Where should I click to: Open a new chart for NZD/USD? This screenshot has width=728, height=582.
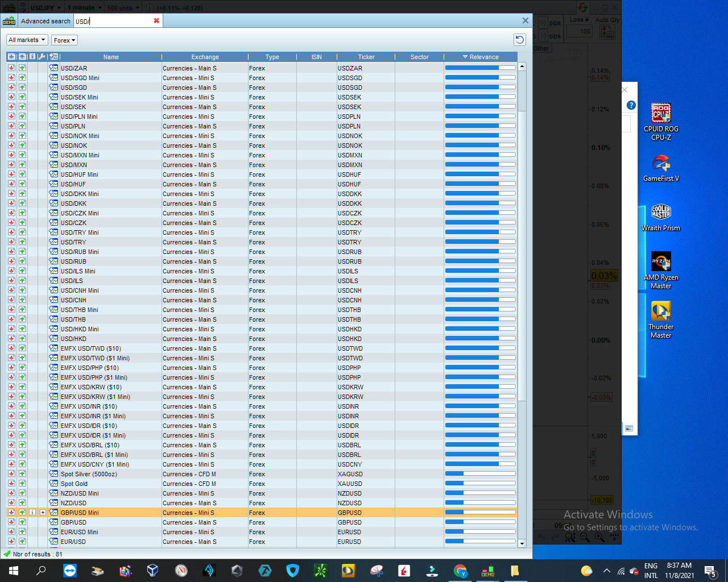[x=53, y=502]
